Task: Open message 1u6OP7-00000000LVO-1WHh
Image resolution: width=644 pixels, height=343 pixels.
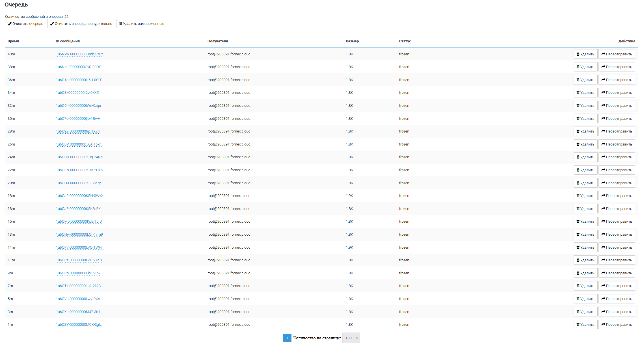Action: [79, 248]
